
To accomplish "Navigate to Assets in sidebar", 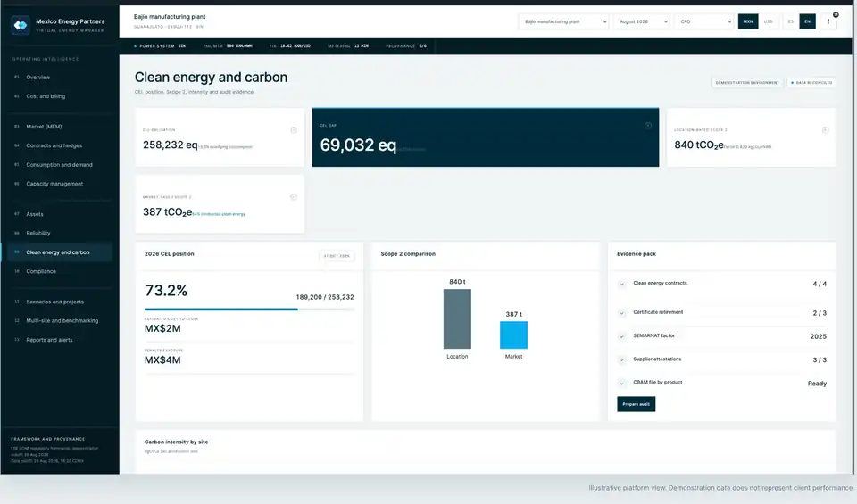I will [60, 214].
